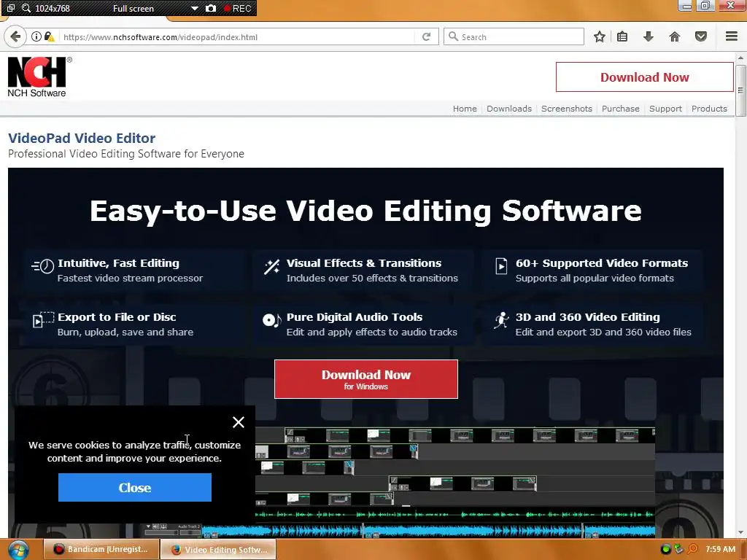Click the 3D and 360 Video Editing title
The image size is (747, 560).
(x=587, y=317)
